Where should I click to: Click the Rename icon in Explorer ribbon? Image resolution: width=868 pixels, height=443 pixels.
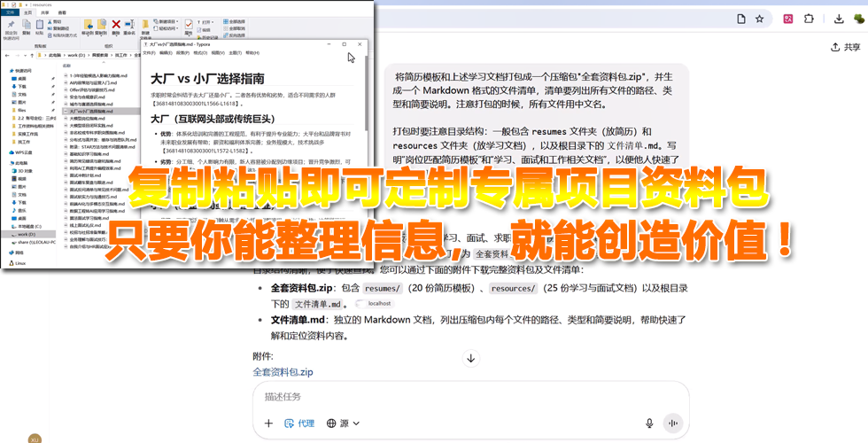(129, 25)
